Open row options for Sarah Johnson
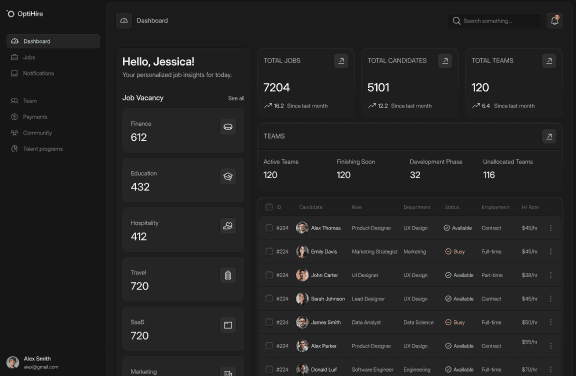The image size is (576, 376). coord(551,299)
